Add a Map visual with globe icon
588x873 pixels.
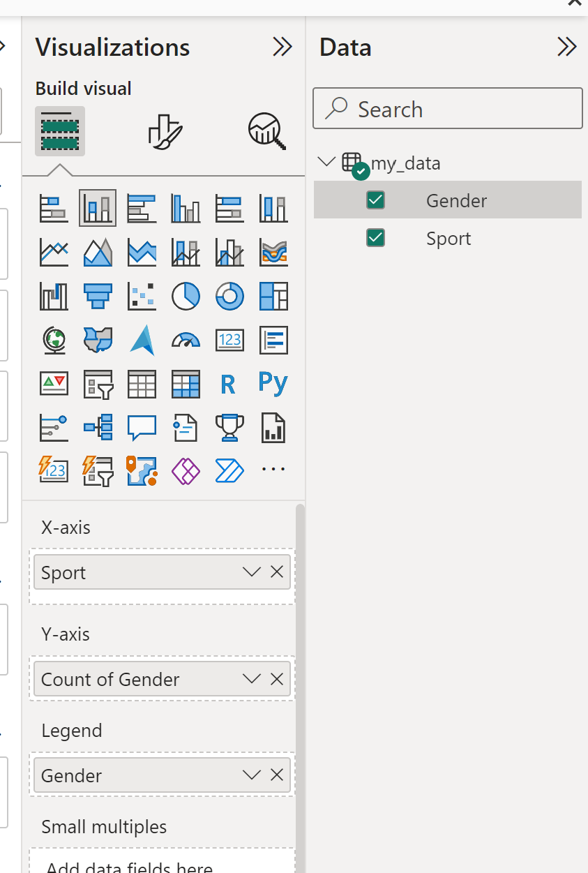click(54, 341)
